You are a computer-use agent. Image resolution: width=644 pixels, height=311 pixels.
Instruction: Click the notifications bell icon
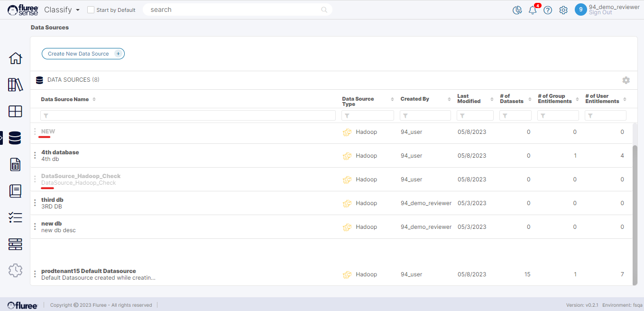click(x=533, y=10)
